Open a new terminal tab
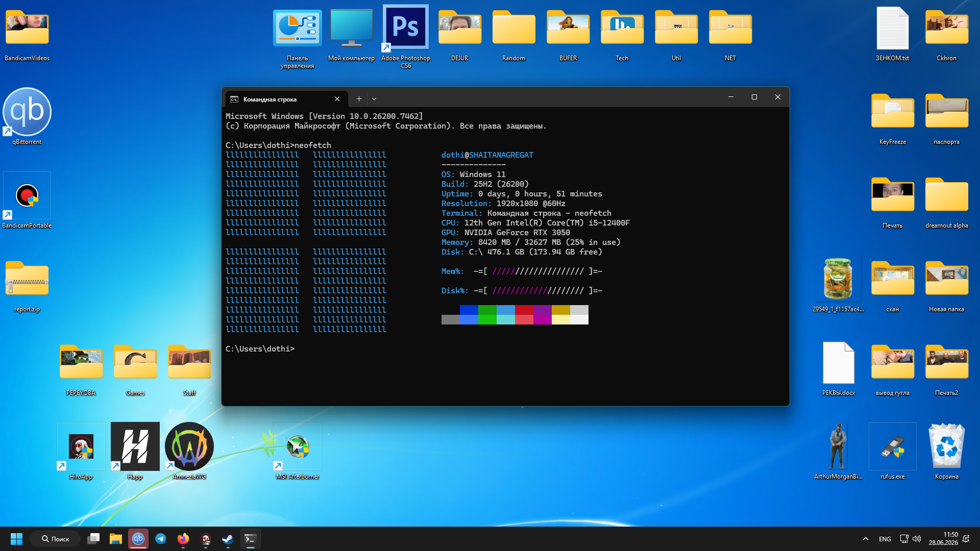The image size is (980, 551). 359,99
